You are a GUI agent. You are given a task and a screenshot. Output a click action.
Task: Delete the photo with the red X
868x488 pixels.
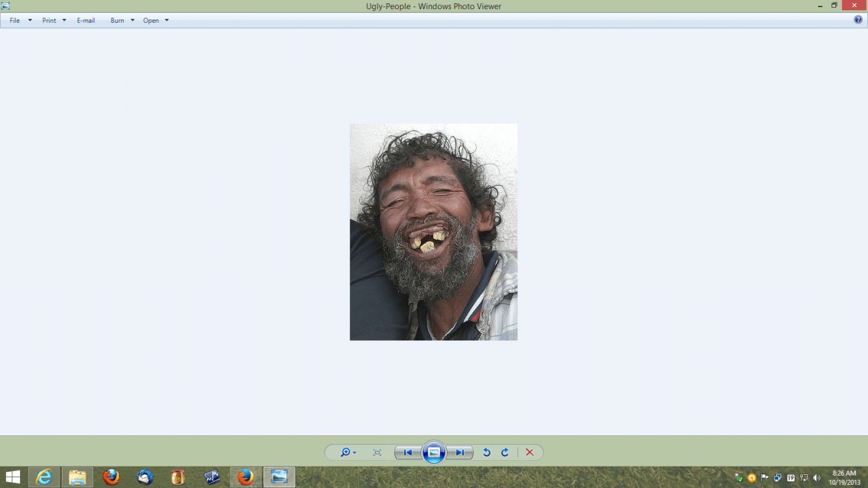tap(530, 452)
